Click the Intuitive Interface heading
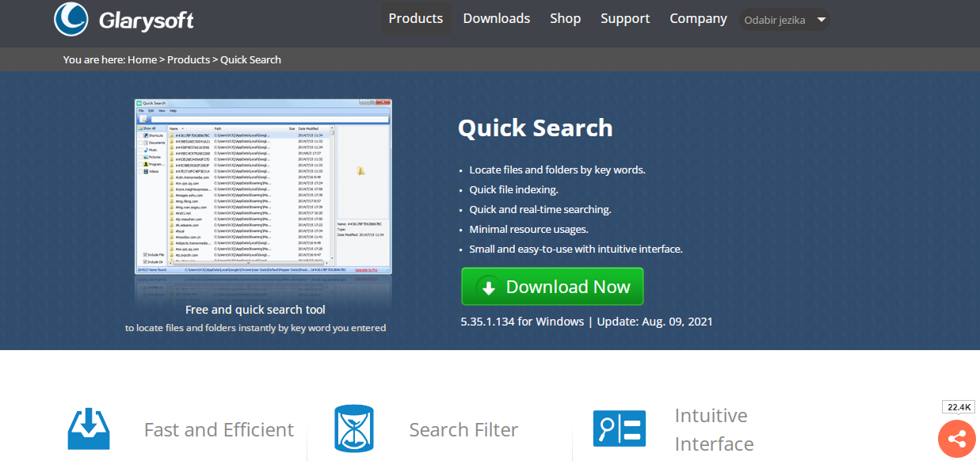Screen dimensions: 980x461 click(x=714, y=429)
